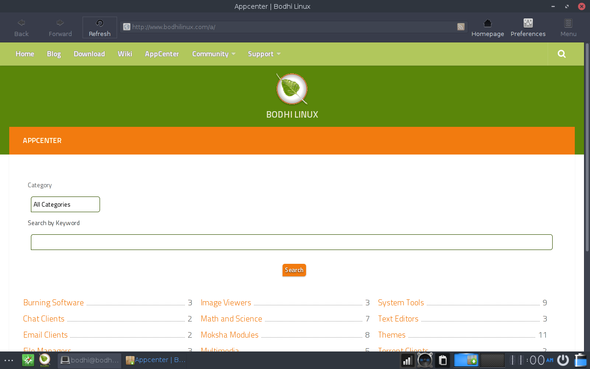Expand the Support dropdown menu
Image resolution: width=590 pixels, height=369 pixels.
point(264,54)
